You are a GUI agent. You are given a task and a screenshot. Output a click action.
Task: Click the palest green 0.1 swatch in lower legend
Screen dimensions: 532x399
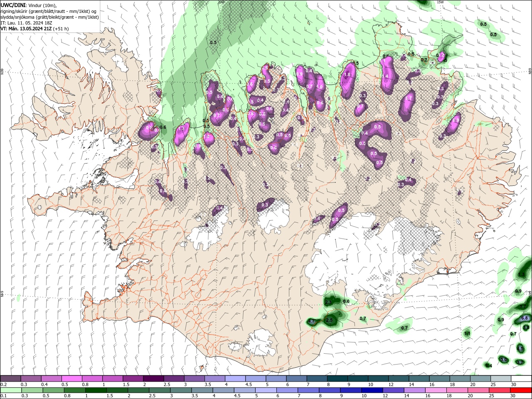10,390
